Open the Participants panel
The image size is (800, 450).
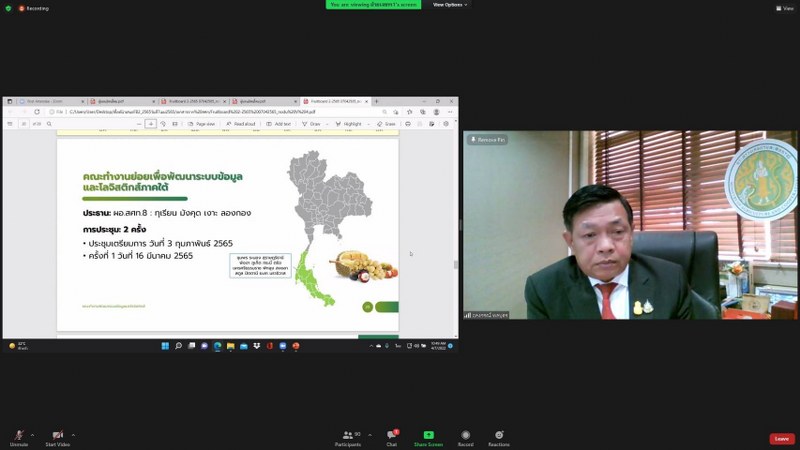(x=351, y=435)
